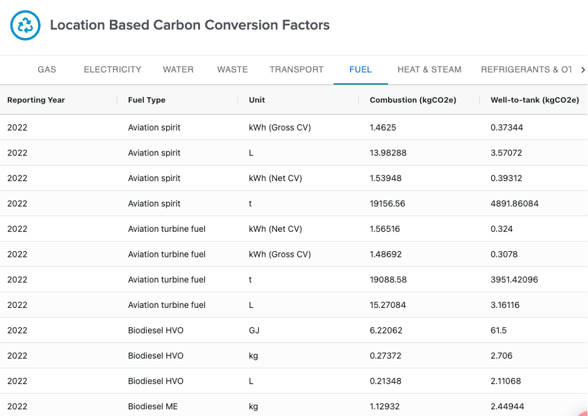Select the Biodiesel ME kg row
Screen dimensions: 588x416
294,406
